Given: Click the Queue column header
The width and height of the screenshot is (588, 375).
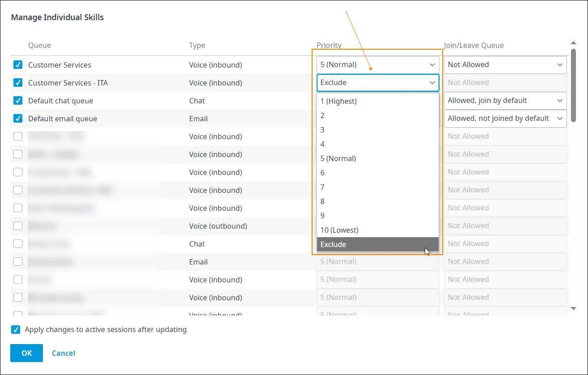Looking at the screenshot, I should coord(39,45).
